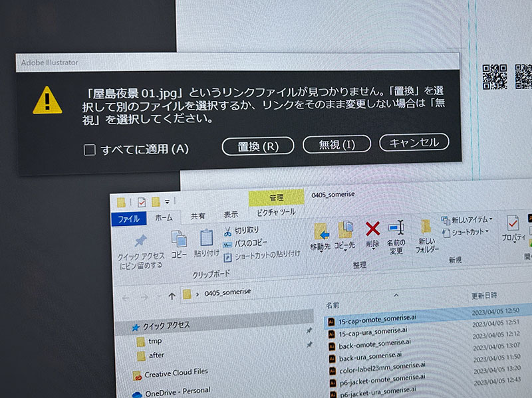Click the date 2023/04/05 13:20
Viewport: 532px width, 398px height.
497,369
